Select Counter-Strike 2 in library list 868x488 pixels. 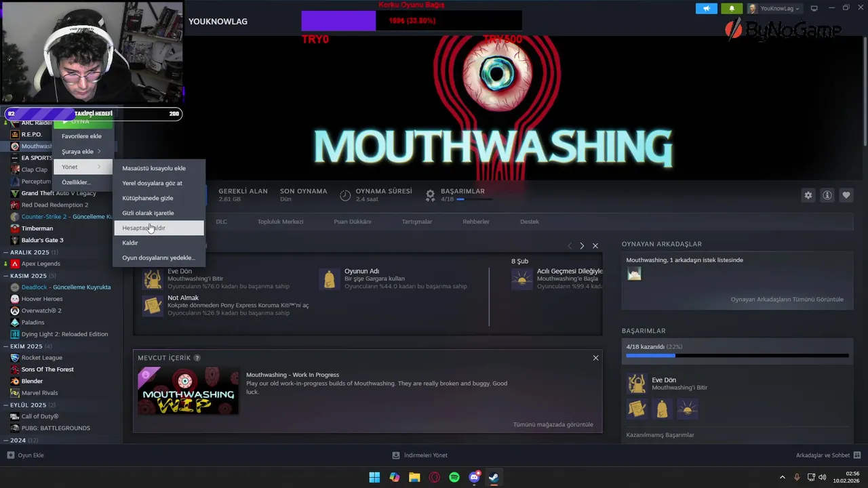(x=61, y=217)
